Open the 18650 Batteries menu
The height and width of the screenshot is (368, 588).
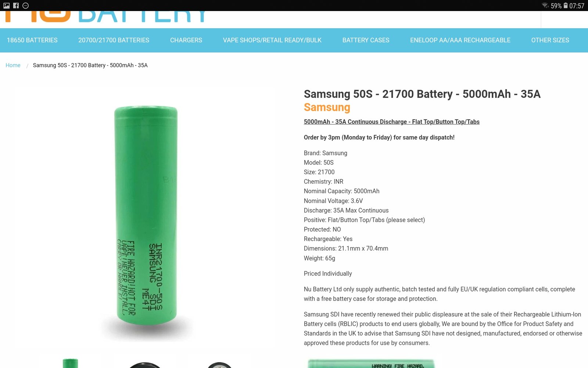(32, 40)
